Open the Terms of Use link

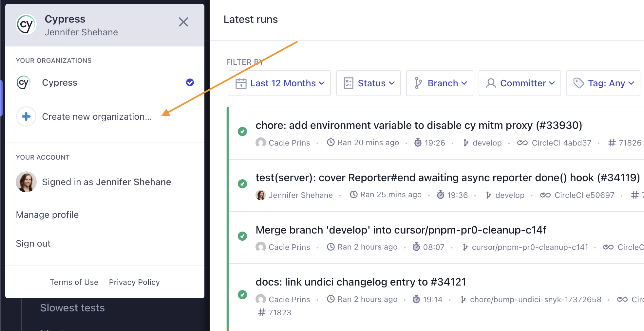pos(74,282)
